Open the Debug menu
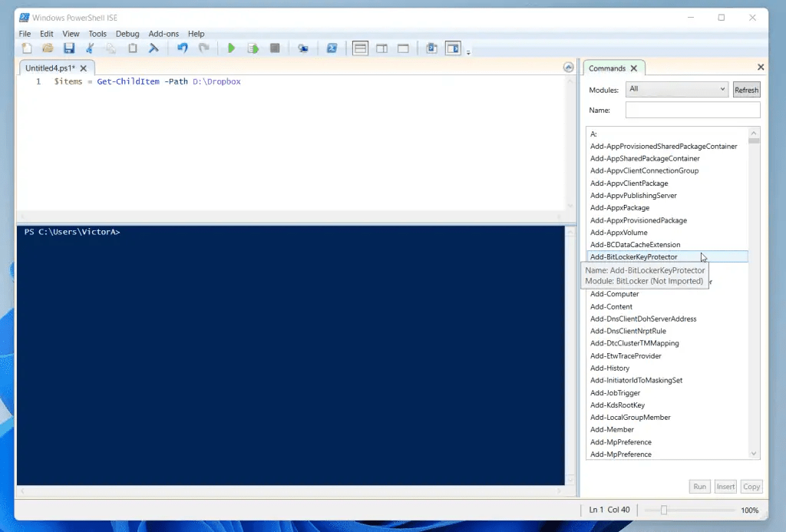The width and height of the screenshot is (786, 532). 127,33
